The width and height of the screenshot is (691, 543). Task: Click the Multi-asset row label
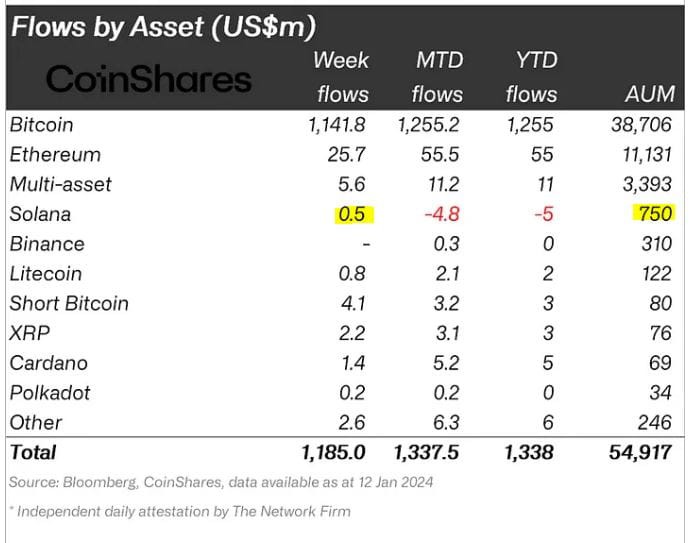(x=60, y=184)
